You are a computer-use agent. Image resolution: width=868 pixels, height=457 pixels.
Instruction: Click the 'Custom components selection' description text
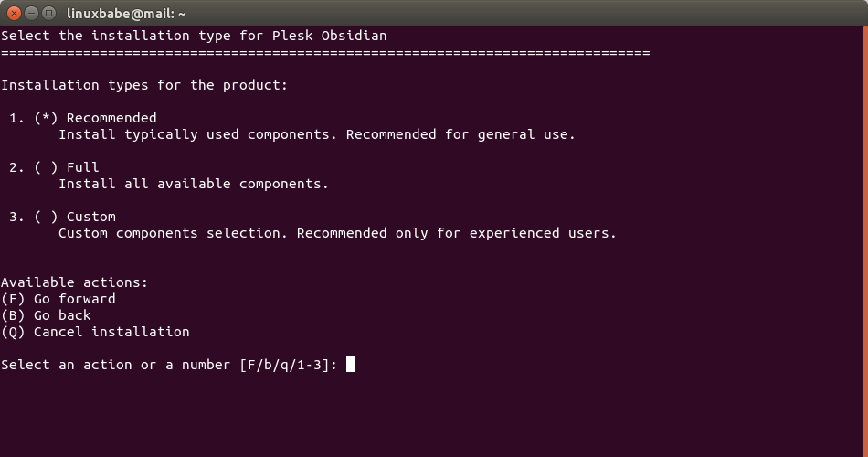[337, 233]
